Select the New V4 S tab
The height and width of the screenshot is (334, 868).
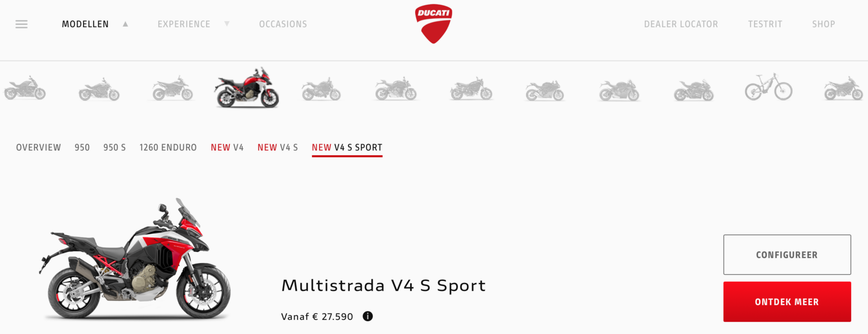tap(278, 147)
